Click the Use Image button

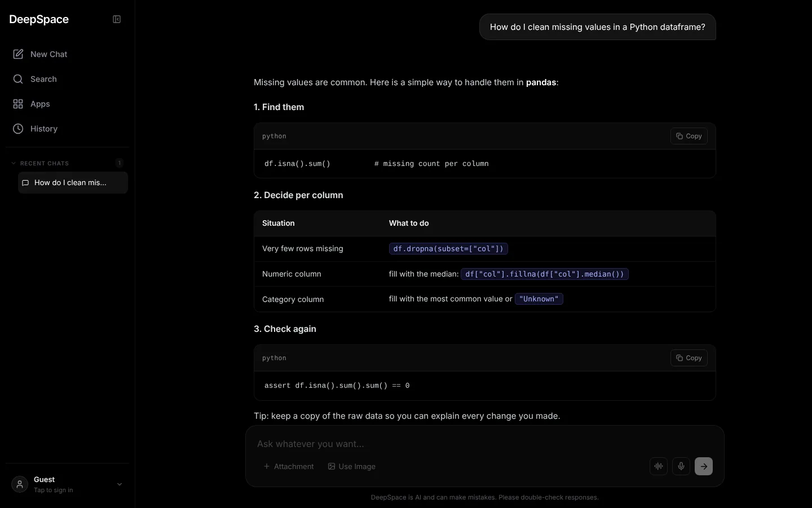(352, 466)
